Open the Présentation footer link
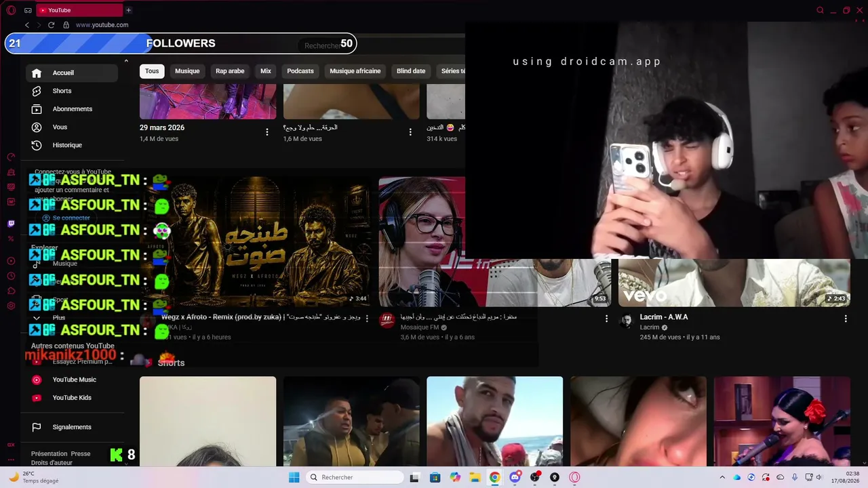868x488 pixels. pyautogui.click(x=50, y=453)
